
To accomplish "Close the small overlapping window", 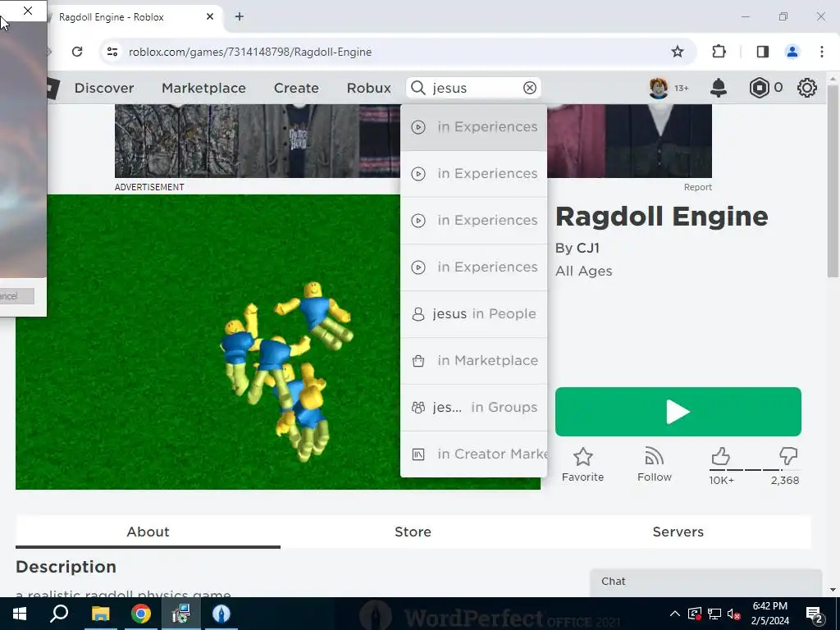I will (28, 10).
